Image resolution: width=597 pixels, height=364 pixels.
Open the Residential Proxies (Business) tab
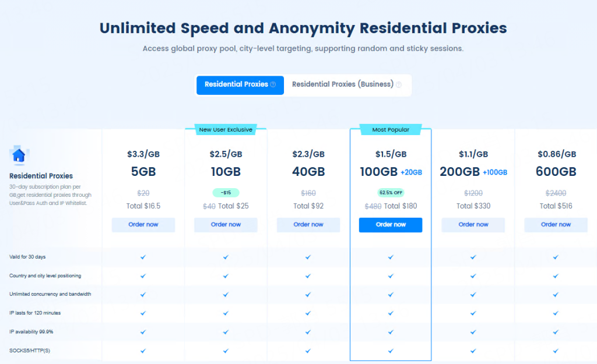point(343,84)
